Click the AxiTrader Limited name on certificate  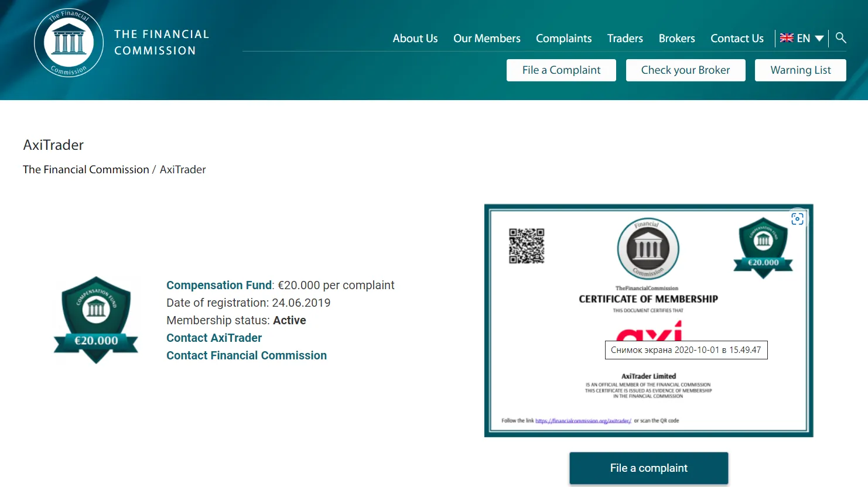coord(648,376)
